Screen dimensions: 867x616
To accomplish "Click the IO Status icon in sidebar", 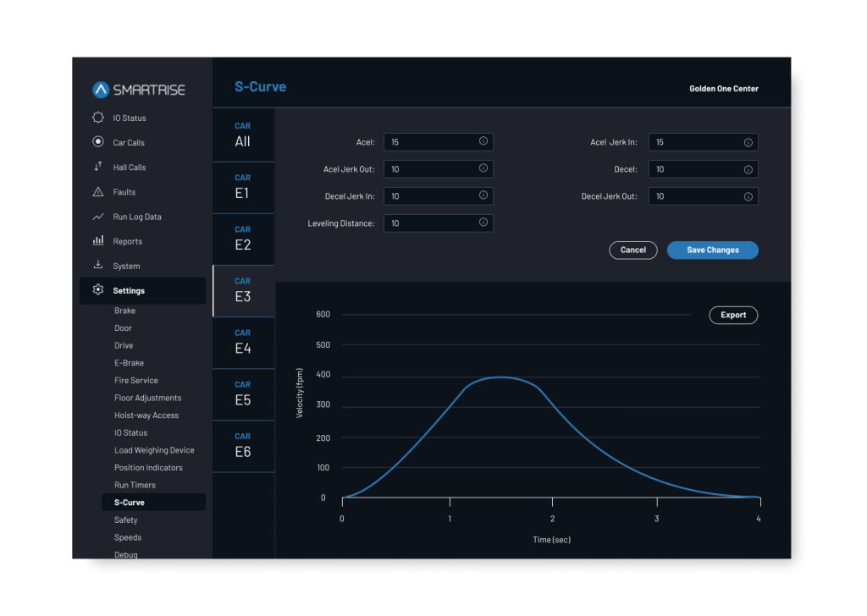I will (x=98, y=118).
